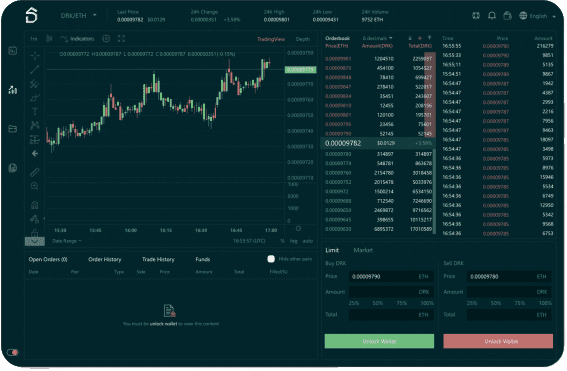Select the crosshair cursor tool
The image size is (567, 371).
(x=35, y=55)
